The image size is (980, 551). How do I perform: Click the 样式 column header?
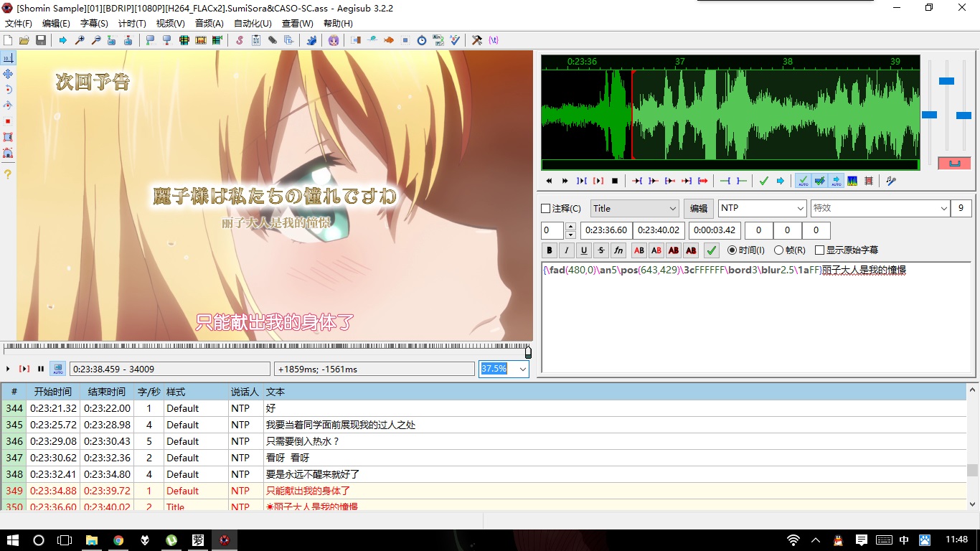click(x=196, y=392)
